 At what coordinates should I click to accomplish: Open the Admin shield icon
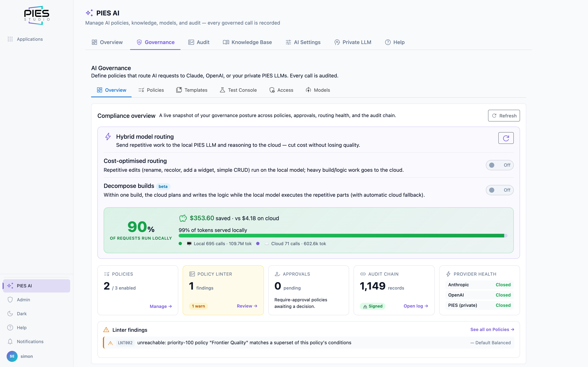coord(10,300)
